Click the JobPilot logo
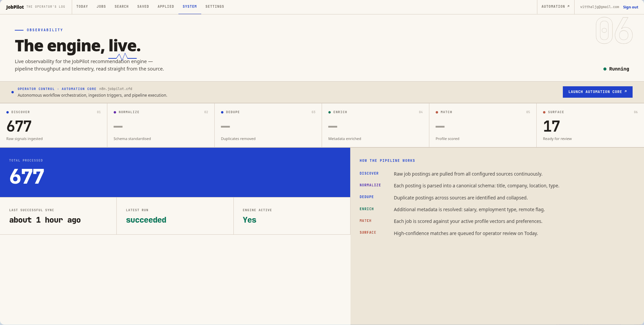This screenshot has height=325, width=644. click(x=15, y=7)
